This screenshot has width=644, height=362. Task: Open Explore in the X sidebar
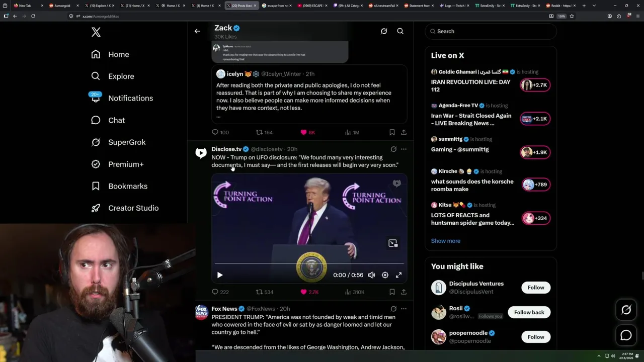point(113,76)
